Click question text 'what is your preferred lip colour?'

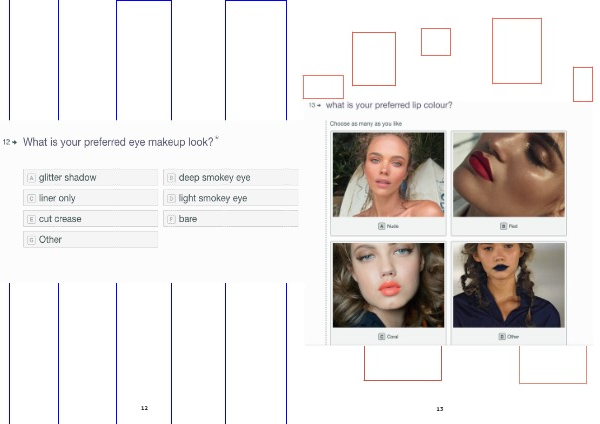coord(389,105)
